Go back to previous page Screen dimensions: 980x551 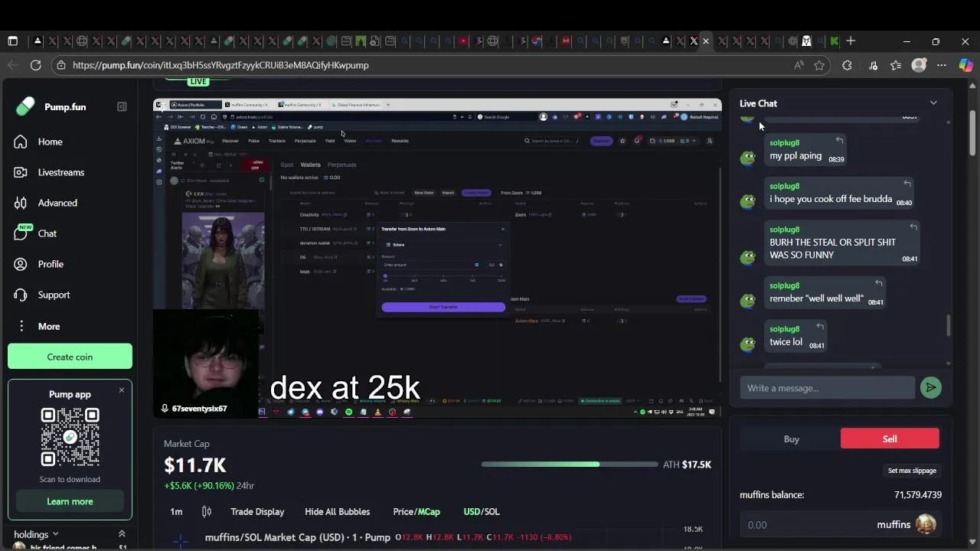click(x=11, y=65)
